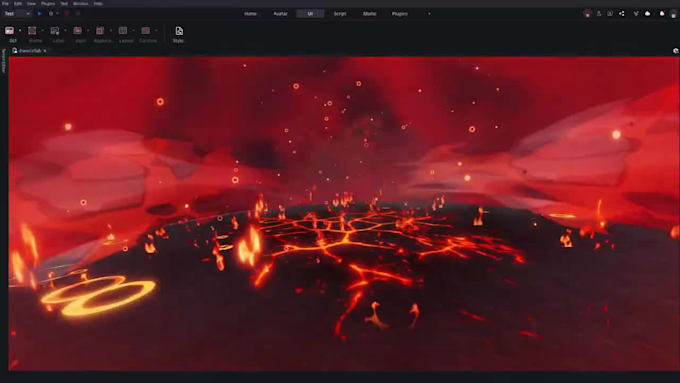Expand the Constraint dropdown arrow
Viewport: 680px width, 383px height.
click(156, 31)
